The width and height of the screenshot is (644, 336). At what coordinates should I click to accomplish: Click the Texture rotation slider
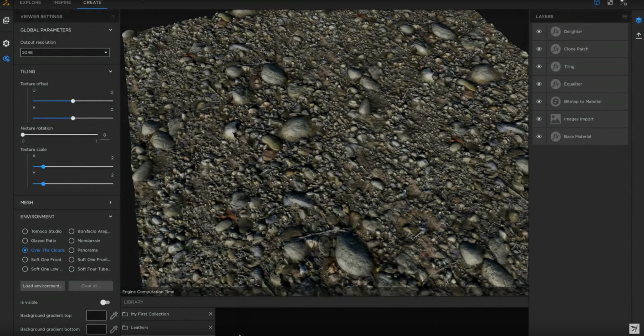pos(59,135)
